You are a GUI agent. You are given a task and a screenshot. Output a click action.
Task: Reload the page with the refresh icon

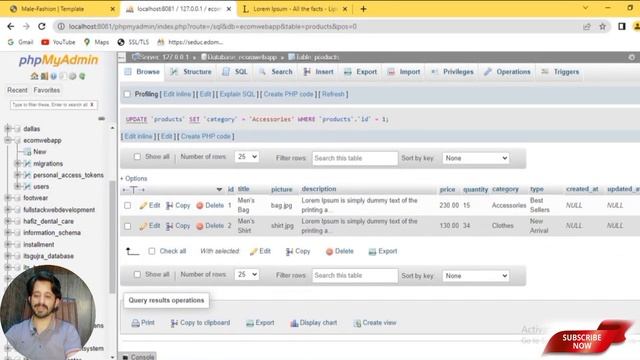tap(42, 27)
